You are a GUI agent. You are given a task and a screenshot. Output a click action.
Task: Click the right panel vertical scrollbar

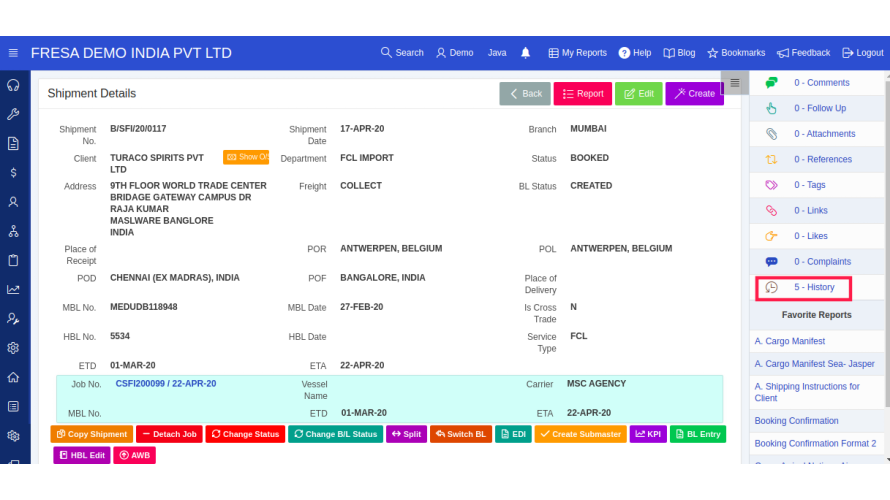[887, 244]
